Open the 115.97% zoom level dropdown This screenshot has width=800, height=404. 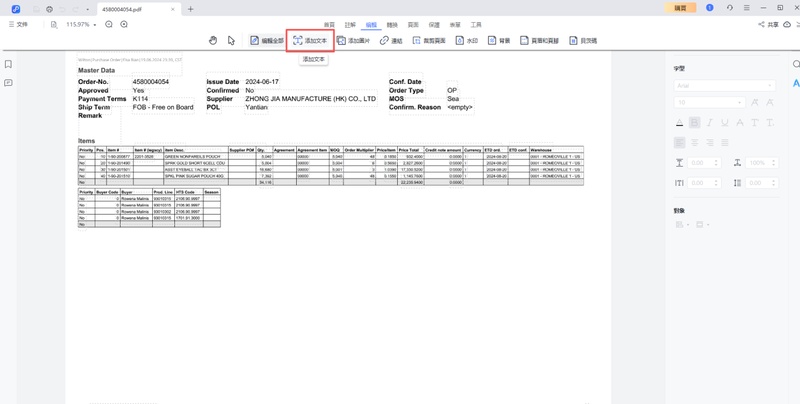80,24
